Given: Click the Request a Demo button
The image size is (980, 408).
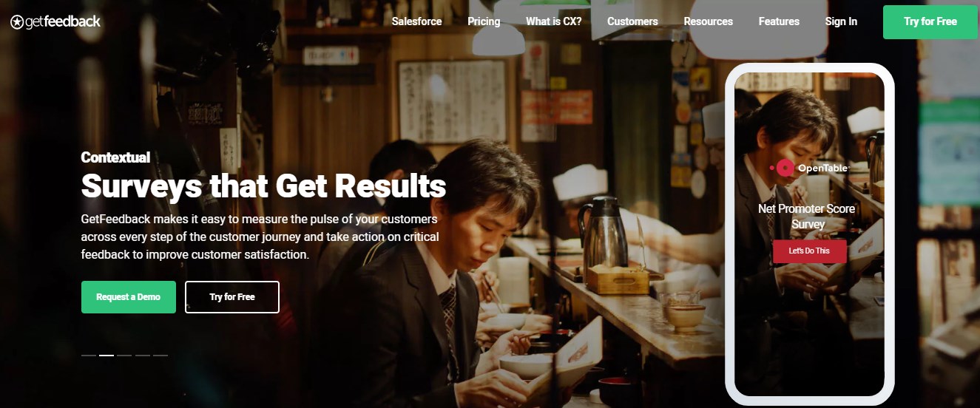Looking at the screenshot, I should click(128, 296).
